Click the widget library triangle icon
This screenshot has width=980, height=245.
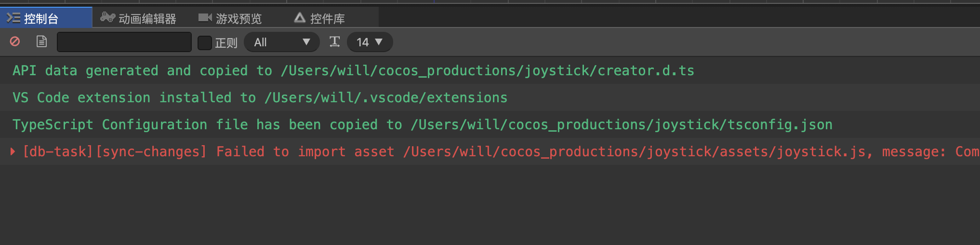tap(300, 18)
